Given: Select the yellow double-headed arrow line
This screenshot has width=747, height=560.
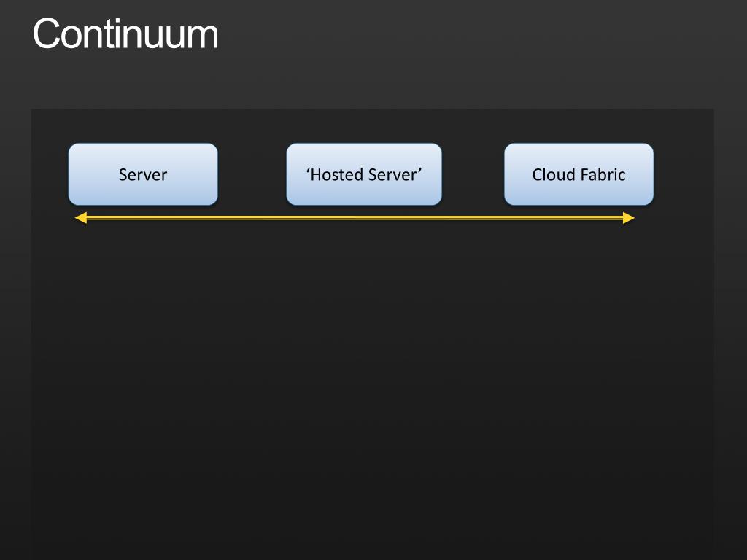Looking at the screenshot, I should click(355, 217).
